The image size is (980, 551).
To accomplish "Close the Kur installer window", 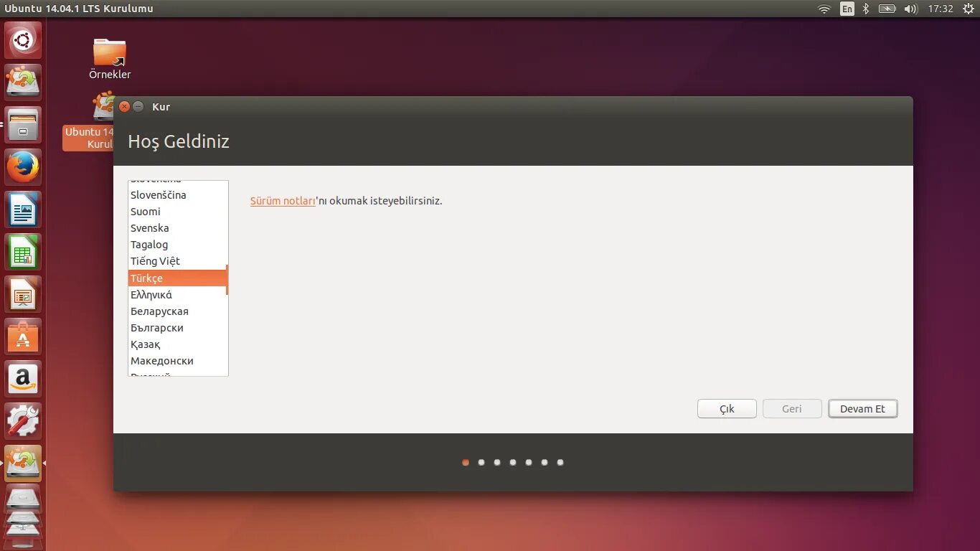I will [124, 106].
